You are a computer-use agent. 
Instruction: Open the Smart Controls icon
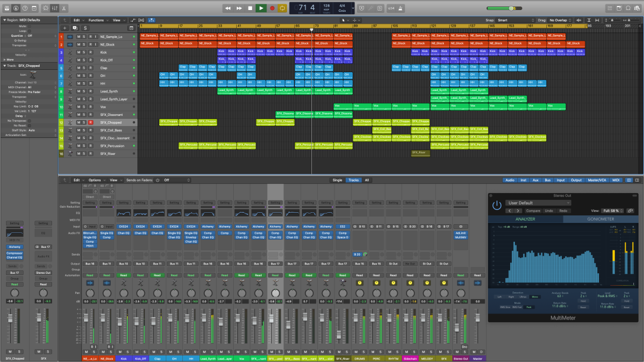[46, 8]
